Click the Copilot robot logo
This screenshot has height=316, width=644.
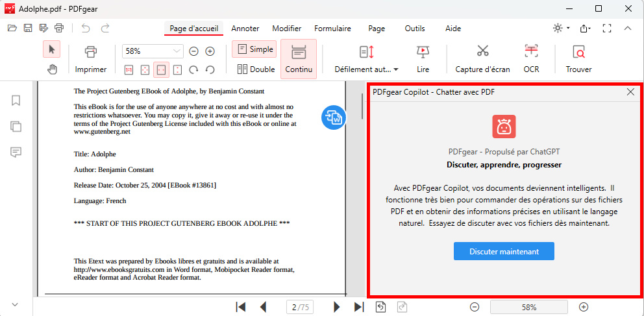point(504,127)
